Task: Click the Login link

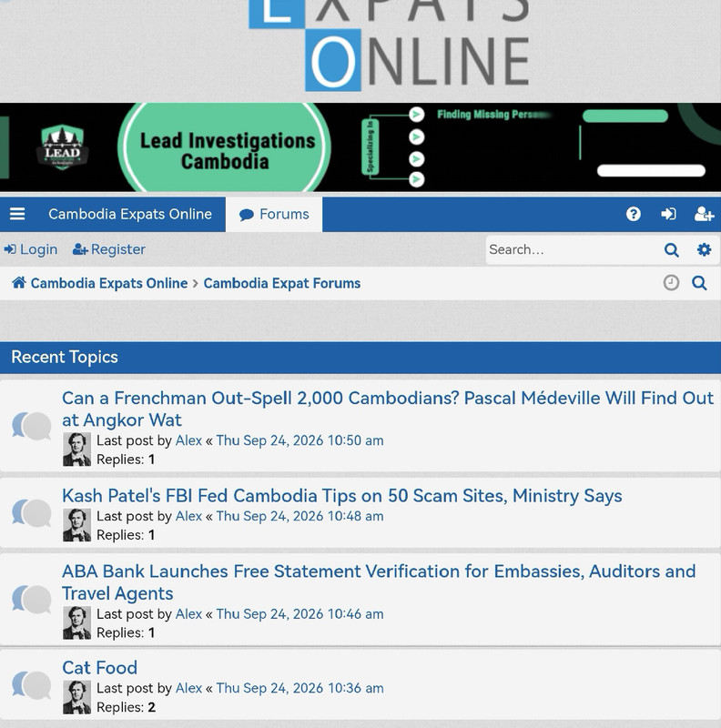Action: pos(31,249)
